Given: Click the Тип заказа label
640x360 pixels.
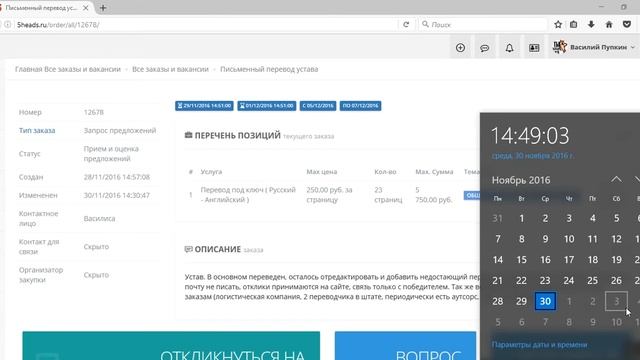Looking at the screenshot, I should pos(37,131).
